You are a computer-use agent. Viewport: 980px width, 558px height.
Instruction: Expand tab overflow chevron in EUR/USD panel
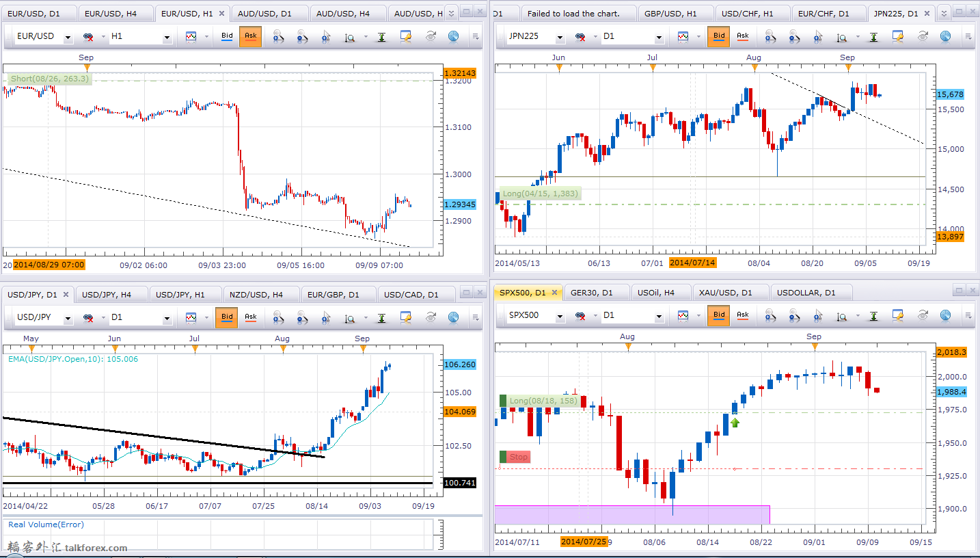(451, 13)
